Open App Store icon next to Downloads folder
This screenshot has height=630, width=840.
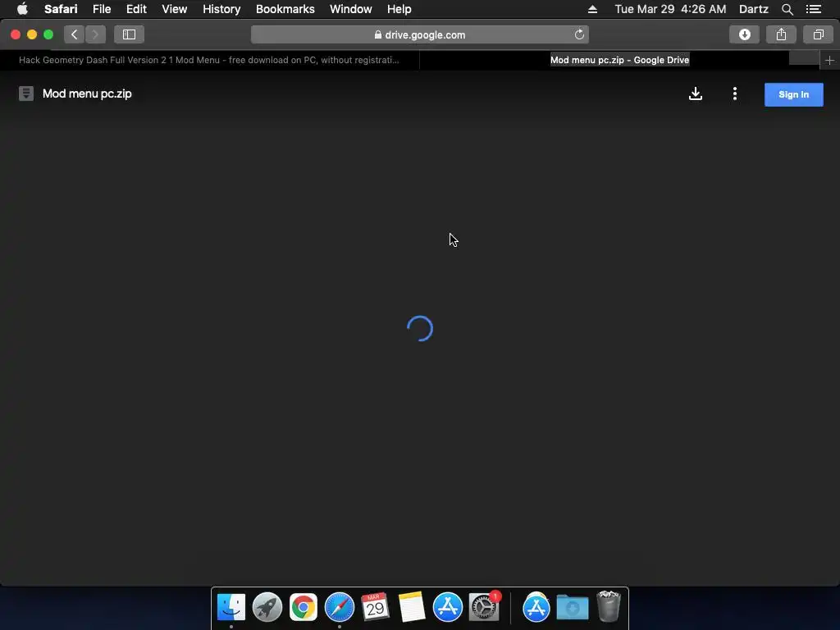(x=536, y=607)
